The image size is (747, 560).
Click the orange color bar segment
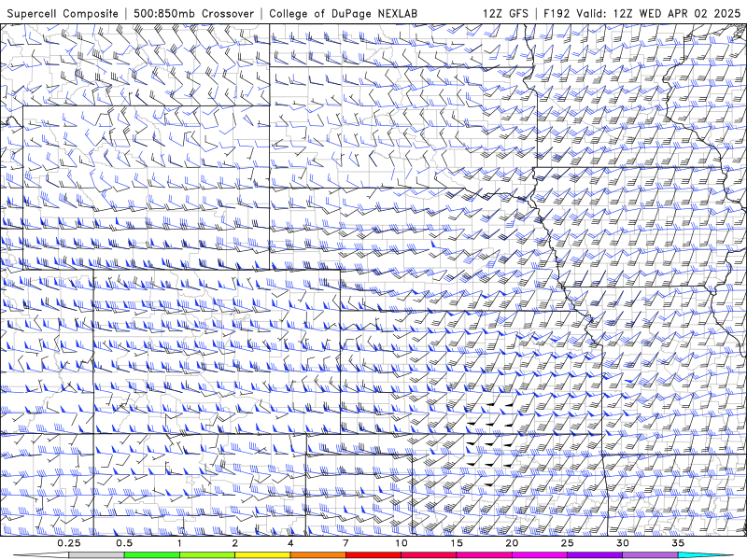click(x=318, y=555)
